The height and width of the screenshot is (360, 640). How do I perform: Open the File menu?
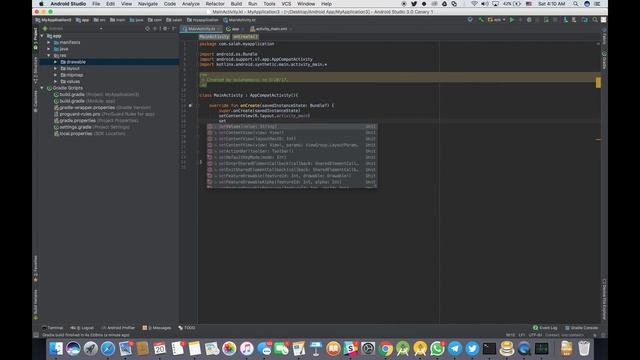[x=96, y=4]
